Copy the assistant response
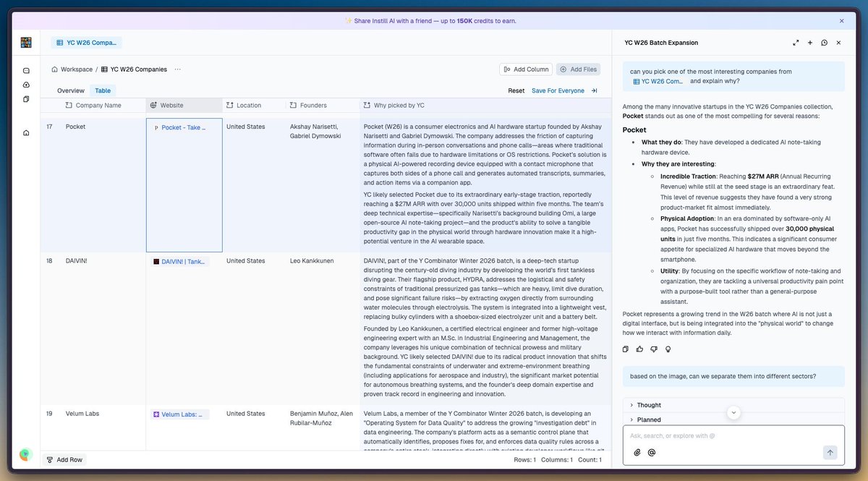The width and height of the screenshot is (868, 481). tap(626, 349)
